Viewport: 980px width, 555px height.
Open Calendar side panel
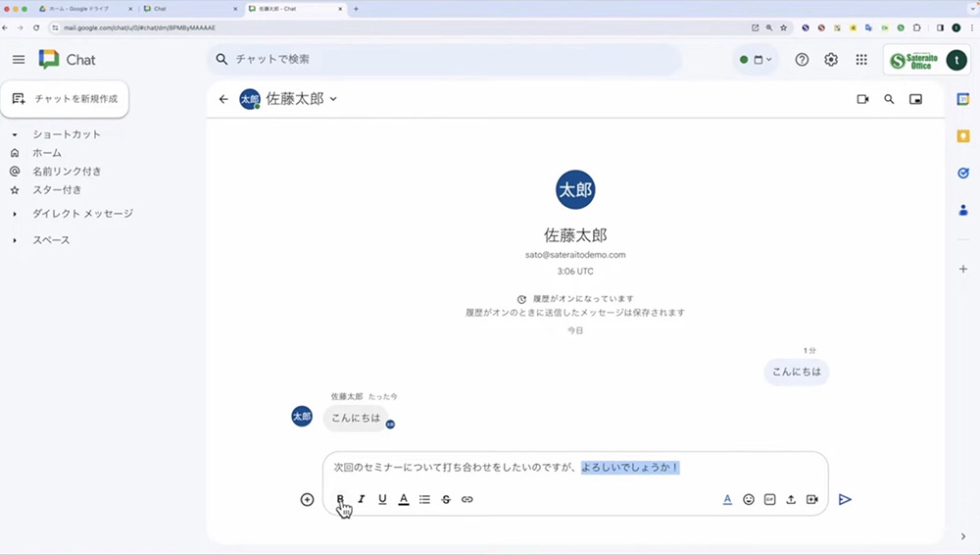(963, 99)
